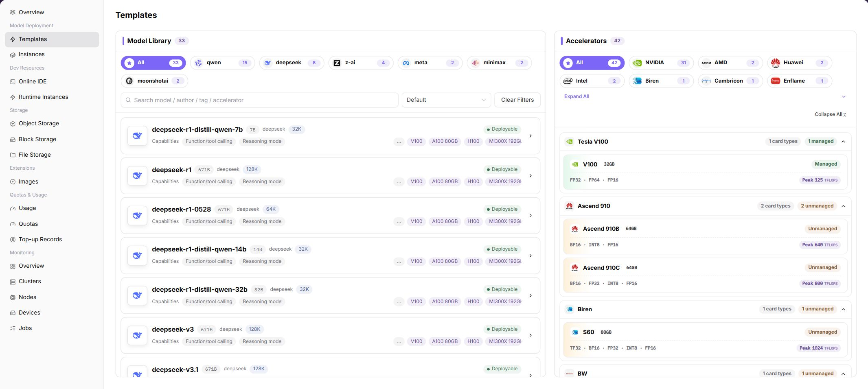Filter models by minimax
868x389 pixels.
(x=499, y=63)
